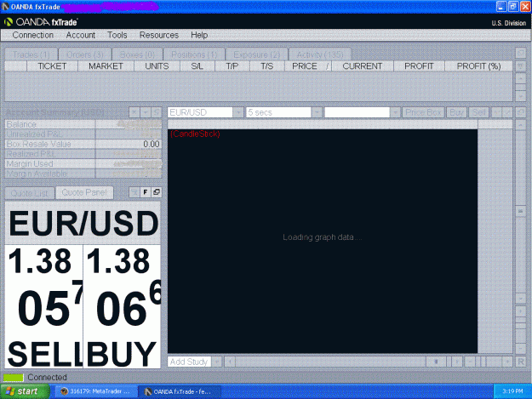The width and height of the screenshot is (532, 399).
Task: Sort table by TICKET column
Action: [x=52, y=66]
